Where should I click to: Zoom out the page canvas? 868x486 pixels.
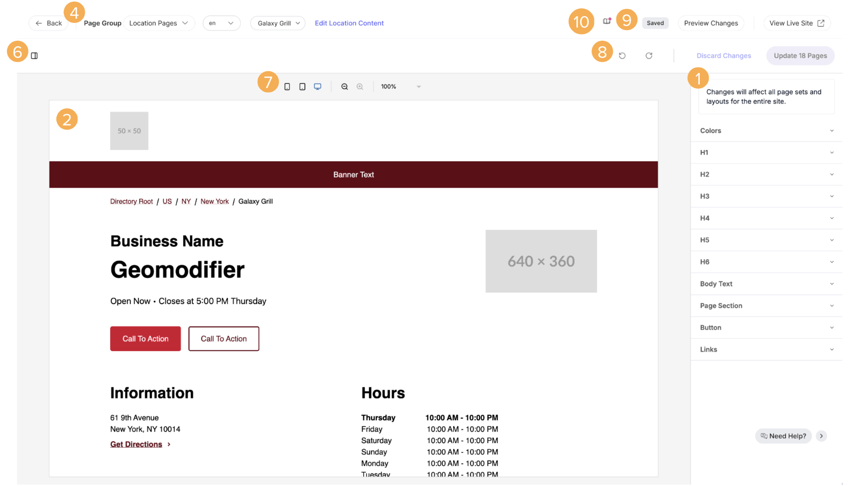[x=345, y=87]
